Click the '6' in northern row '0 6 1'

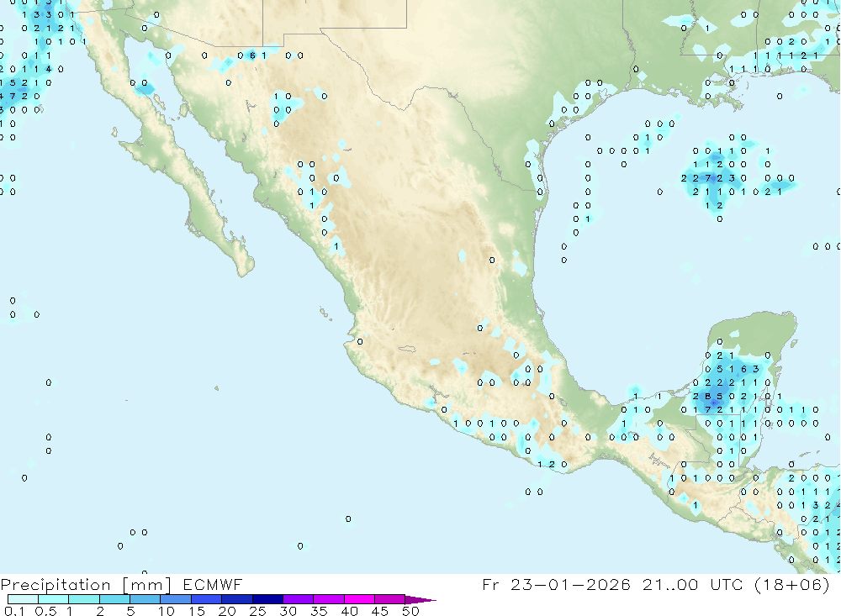pos(252,55)
